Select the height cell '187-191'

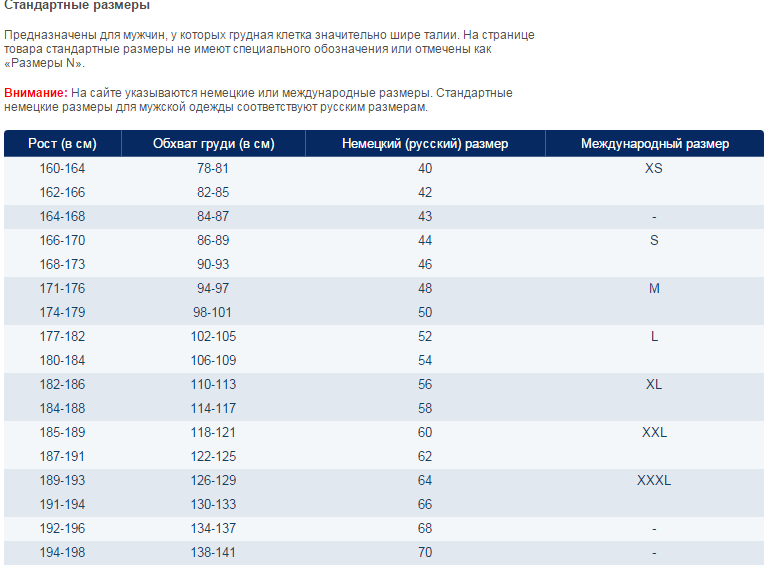(x=62, y=457)
